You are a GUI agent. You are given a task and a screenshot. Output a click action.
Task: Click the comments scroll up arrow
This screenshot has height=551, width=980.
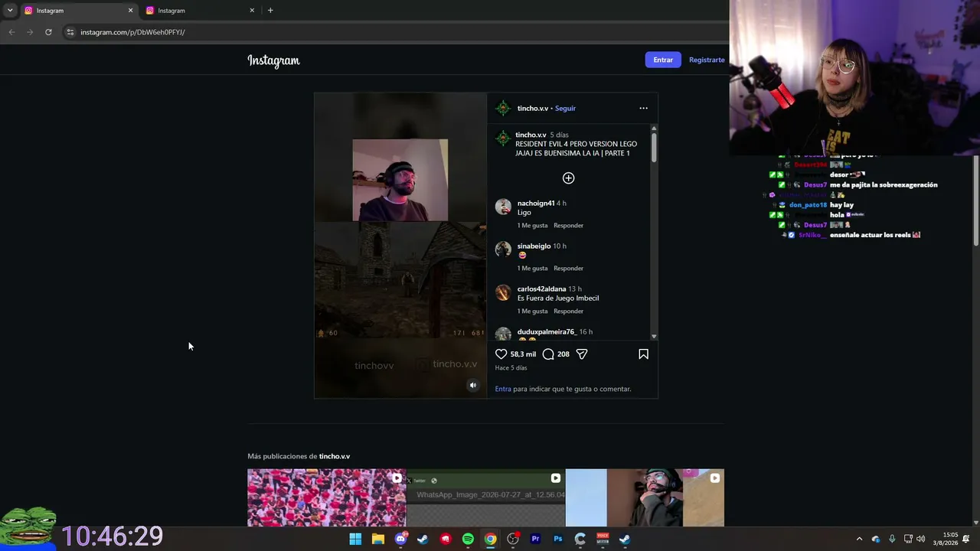point(654,128)
